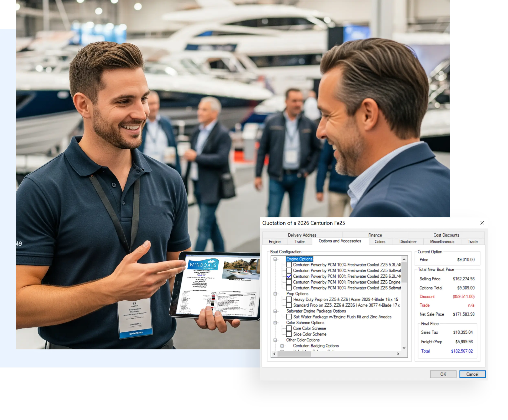508x420 pixels.
Task: Check the first ZZ5 5.3L engine checkbox
Action: pos(289,265)
